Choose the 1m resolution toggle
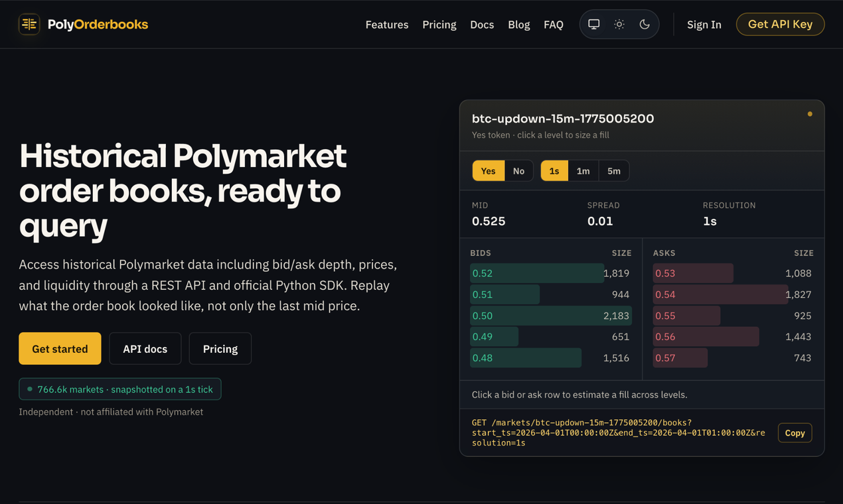Screen dimensions: 843x504 (583, 171)
